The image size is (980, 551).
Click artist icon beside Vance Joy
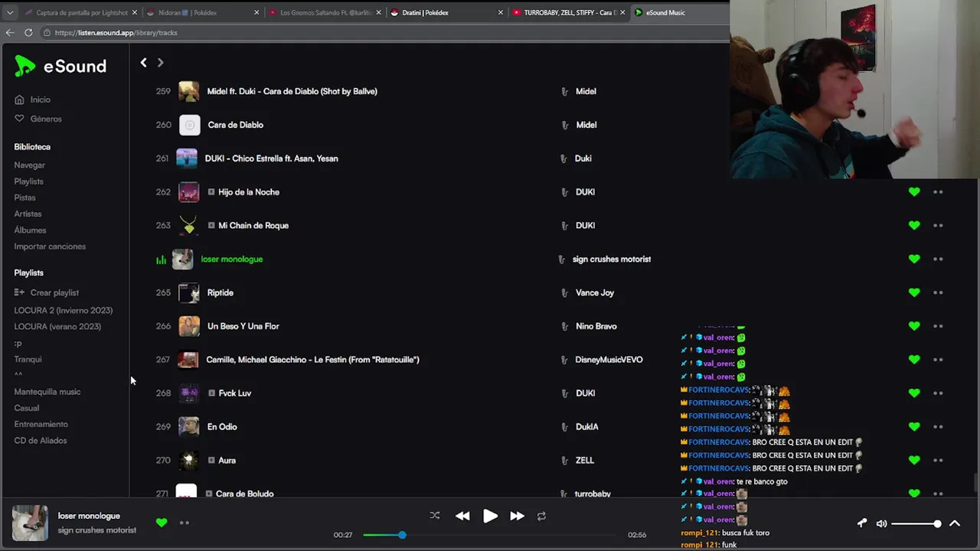[565, 292]
